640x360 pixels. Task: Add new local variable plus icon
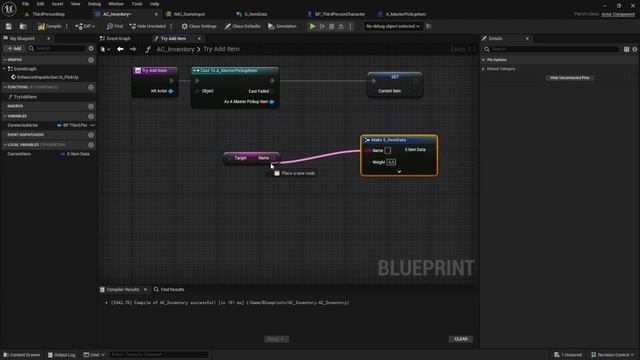coord(91,145)
